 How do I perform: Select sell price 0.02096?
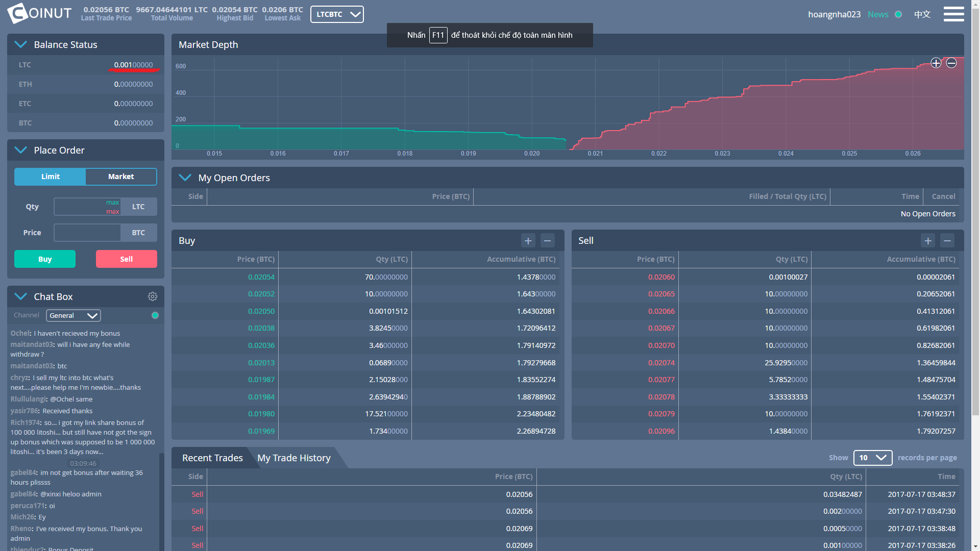click(661, 431)
